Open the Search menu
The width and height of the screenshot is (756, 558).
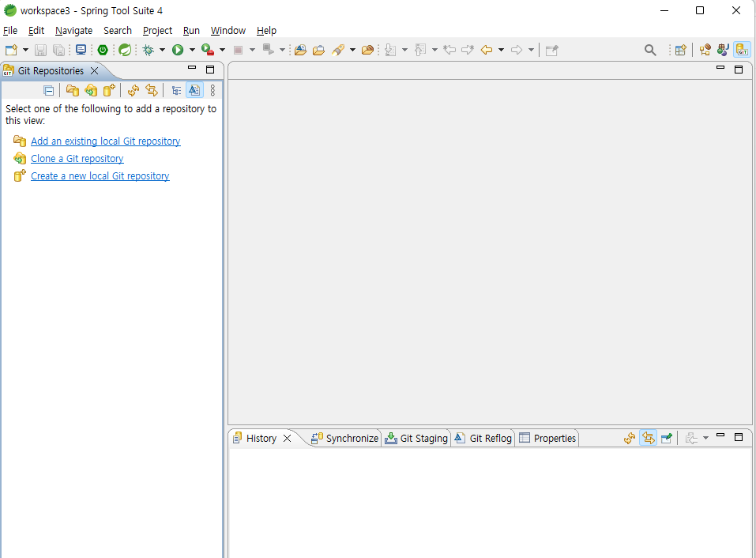[118, 30]
